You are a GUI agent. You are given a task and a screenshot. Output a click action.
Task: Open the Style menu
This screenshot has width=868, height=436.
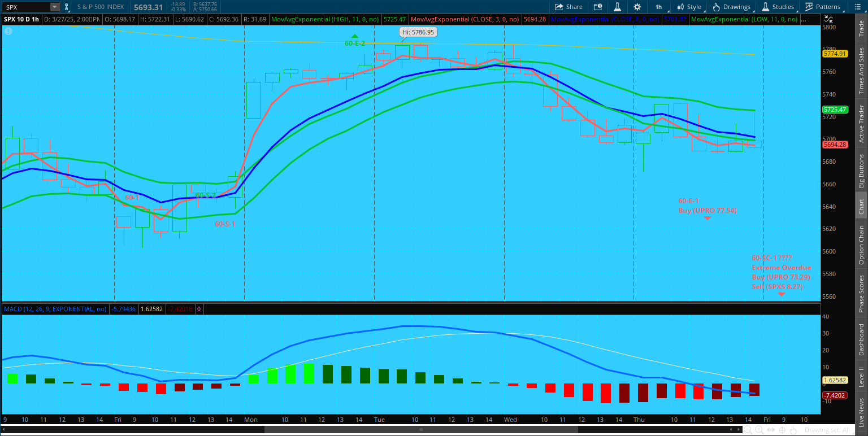coord(689,7)
